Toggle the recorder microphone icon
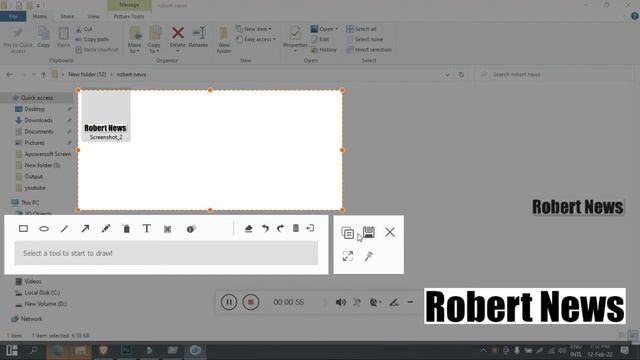 pyautogui.click(x=357, y=302)
